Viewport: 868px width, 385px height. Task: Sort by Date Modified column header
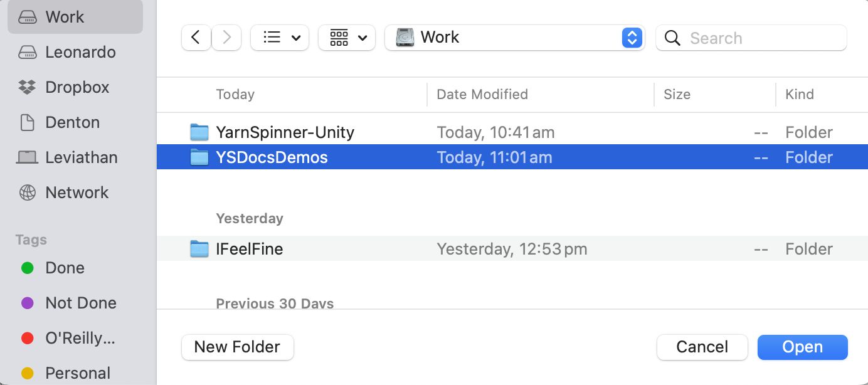click(482, 95)
